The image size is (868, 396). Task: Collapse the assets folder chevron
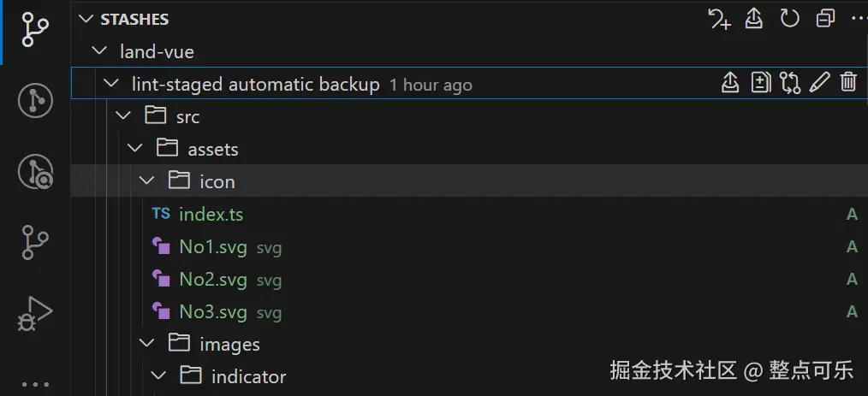click(x=135, y=149)
